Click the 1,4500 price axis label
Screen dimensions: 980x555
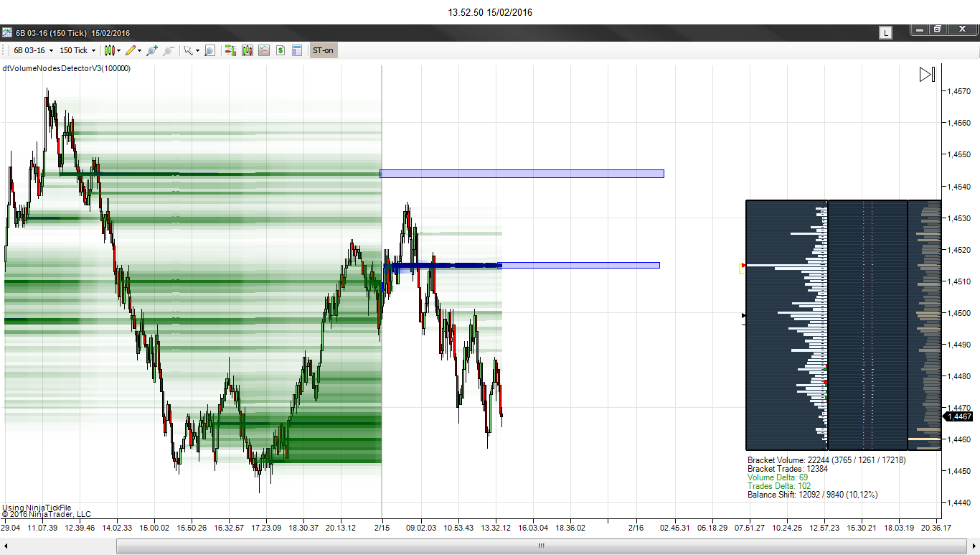coord(960,313)
